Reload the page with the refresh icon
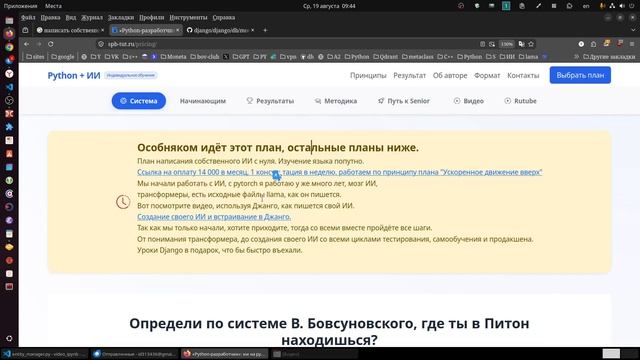Screen dimensions: 640x360 click(51, 44)
